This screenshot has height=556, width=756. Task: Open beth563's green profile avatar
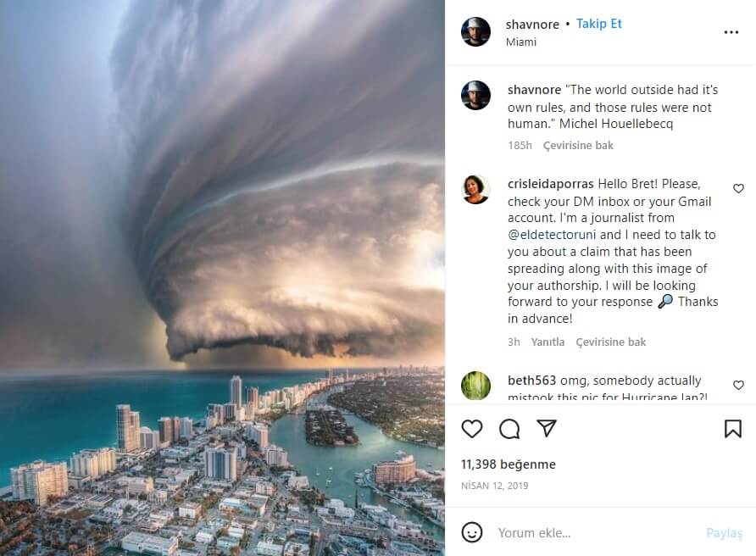pos(475,386)
